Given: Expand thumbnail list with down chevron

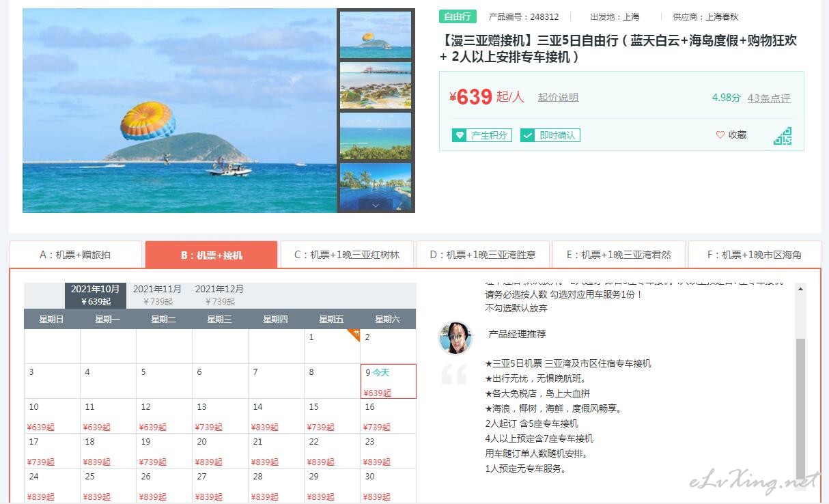Looking at the screenshot, I should pos(376,204).
